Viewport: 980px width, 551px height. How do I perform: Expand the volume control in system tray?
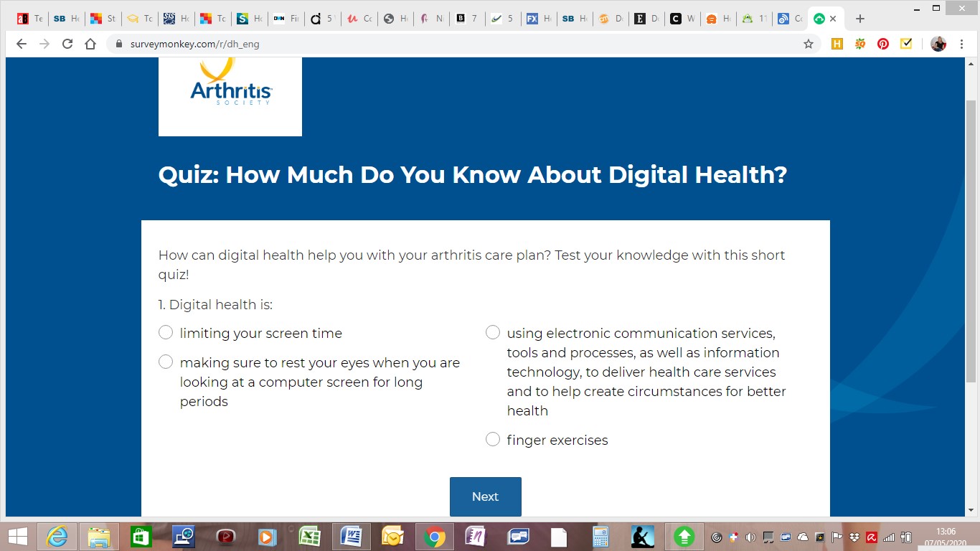pyautogui.click(x=750, y=537)
